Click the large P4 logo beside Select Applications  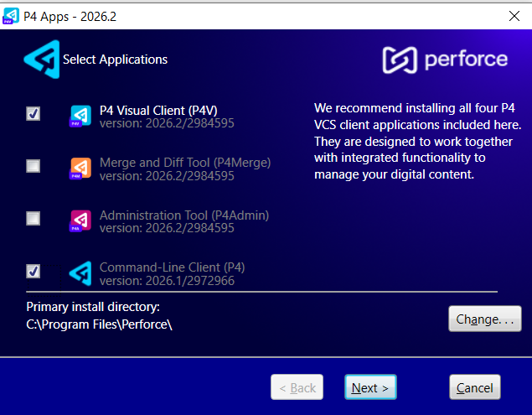click(x=42, y=60)
